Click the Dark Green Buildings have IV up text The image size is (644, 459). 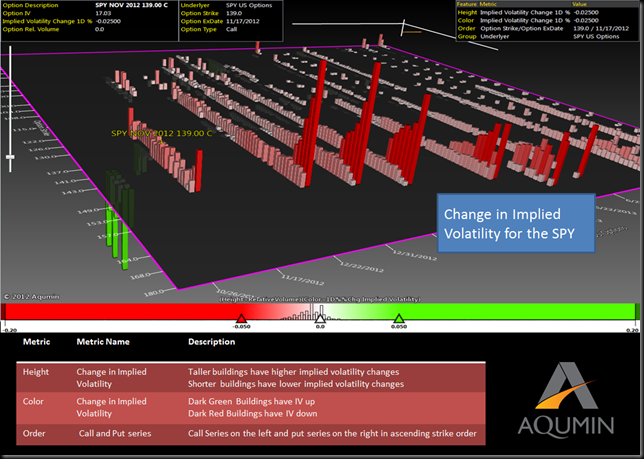251,401
